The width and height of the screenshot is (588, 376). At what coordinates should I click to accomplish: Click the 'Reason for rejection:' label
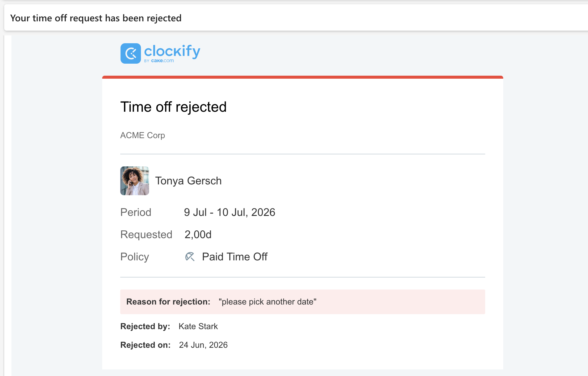point(168,302)
